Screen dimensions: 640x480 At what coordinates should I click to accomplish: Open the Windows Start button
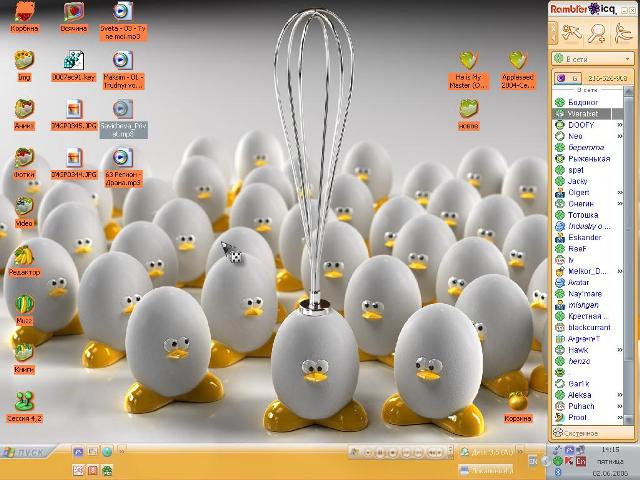27,452
